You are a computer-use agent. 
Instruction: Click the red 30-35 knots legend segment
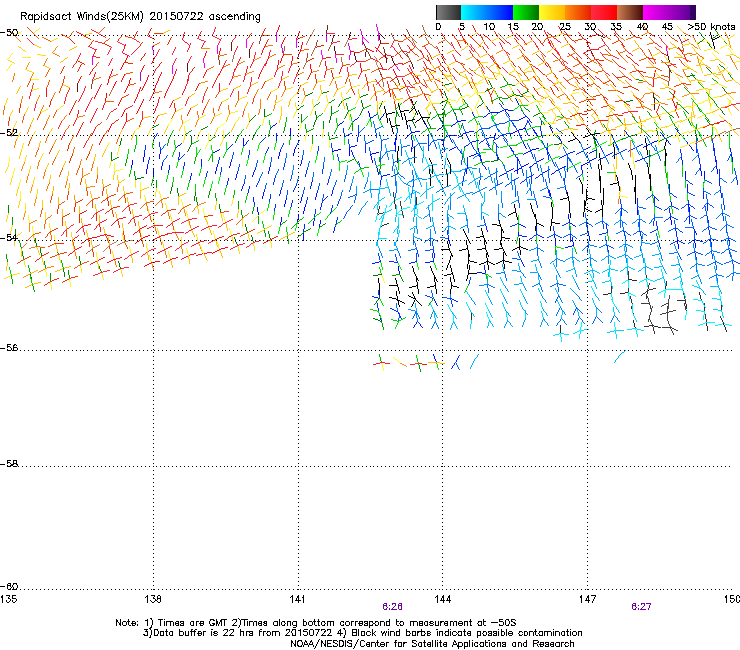[x=604, y=12]
